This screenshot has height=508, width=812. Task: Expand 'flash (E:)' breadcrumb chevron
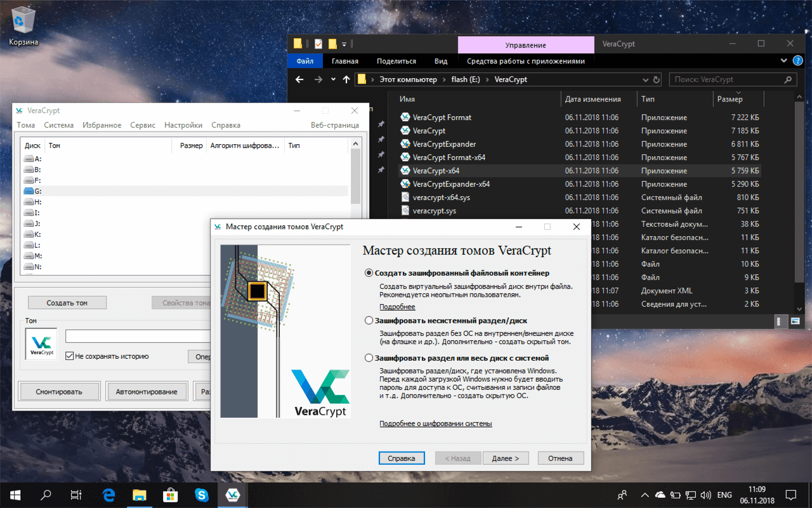pos(488,80)
